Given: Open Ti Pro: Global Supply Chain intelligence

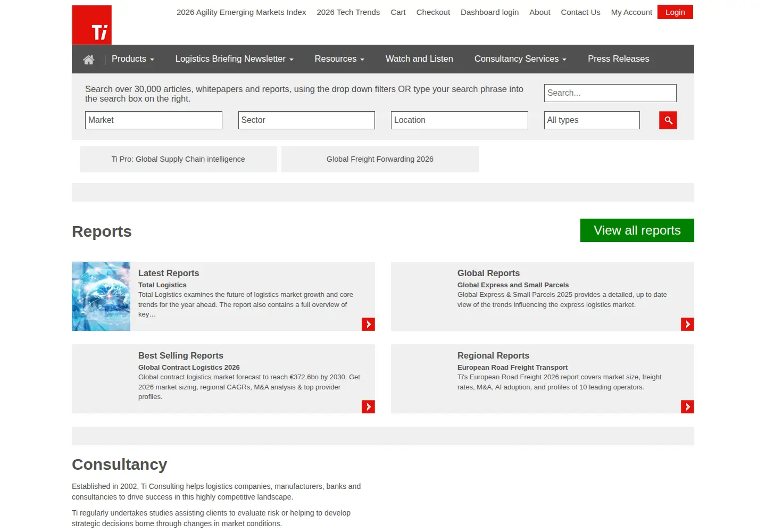Looking at the screenshot, I should point(178,159).
